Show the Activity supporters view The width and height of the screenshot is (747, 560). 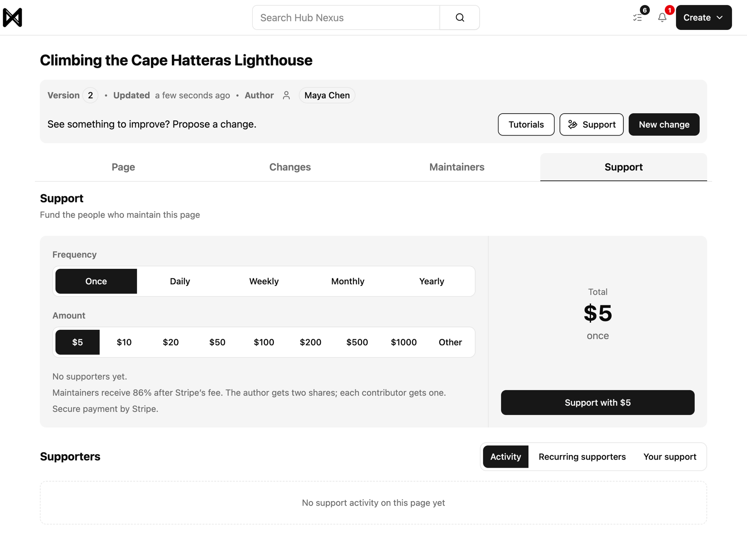505,457
